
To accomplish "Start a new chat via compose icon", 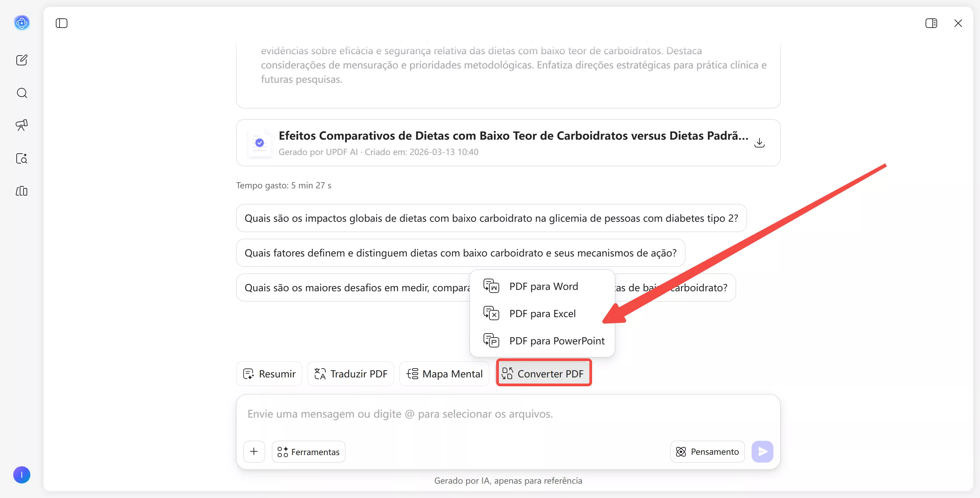I will pos(22,60).
